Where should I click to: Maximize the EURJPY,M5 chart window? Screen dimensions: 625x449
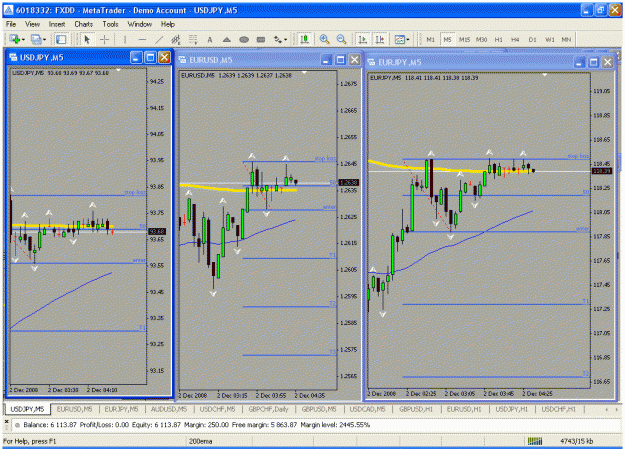pos(593,62)
